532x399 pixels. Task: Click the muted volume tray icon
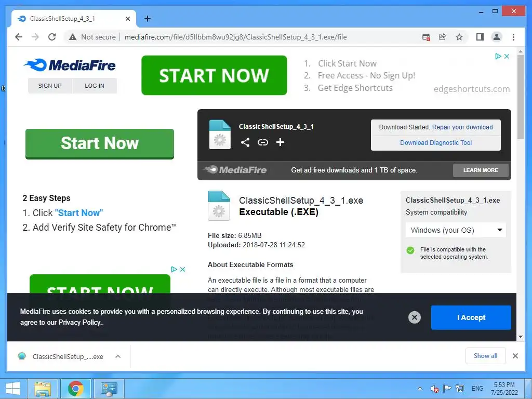434,389
